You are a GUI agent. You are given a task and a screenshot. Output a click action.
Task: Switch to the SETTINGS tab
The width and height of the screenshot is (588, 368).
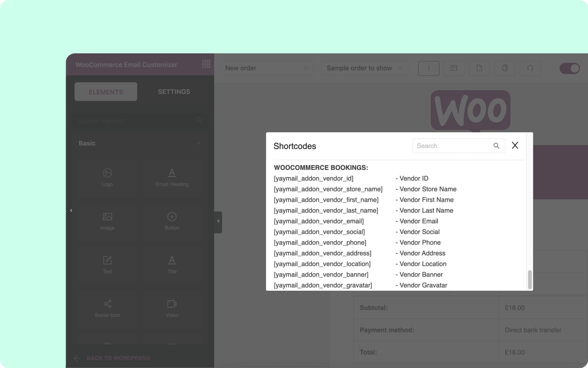[174, 92]
